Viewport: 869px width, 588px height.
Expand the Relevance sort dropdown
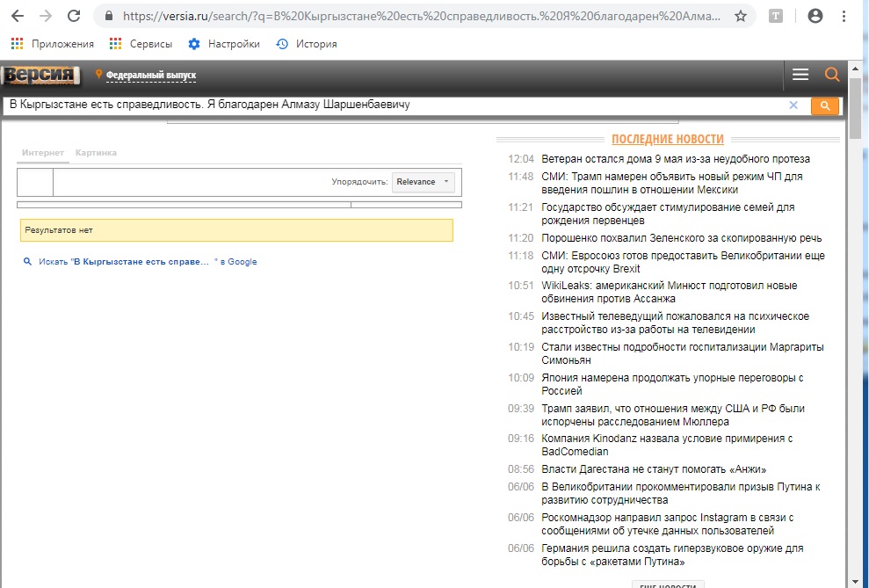coord(424,182)
